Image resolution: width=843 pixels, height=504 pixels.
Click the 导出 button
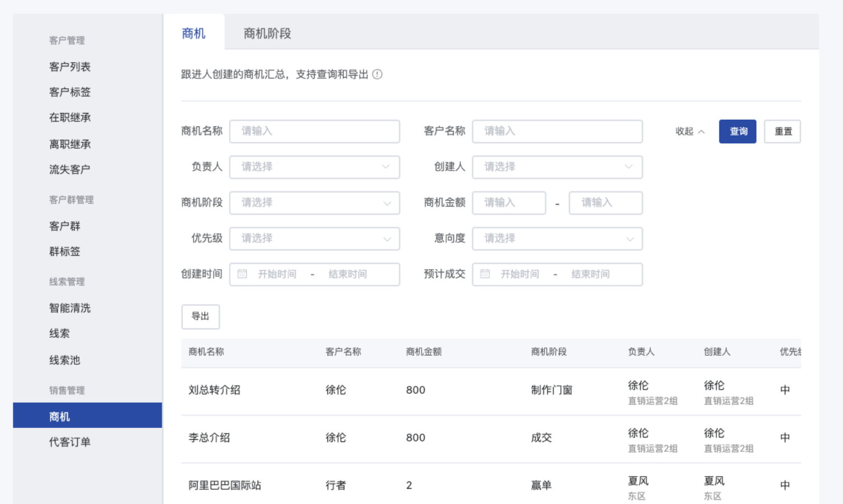(x=200, y=317)
